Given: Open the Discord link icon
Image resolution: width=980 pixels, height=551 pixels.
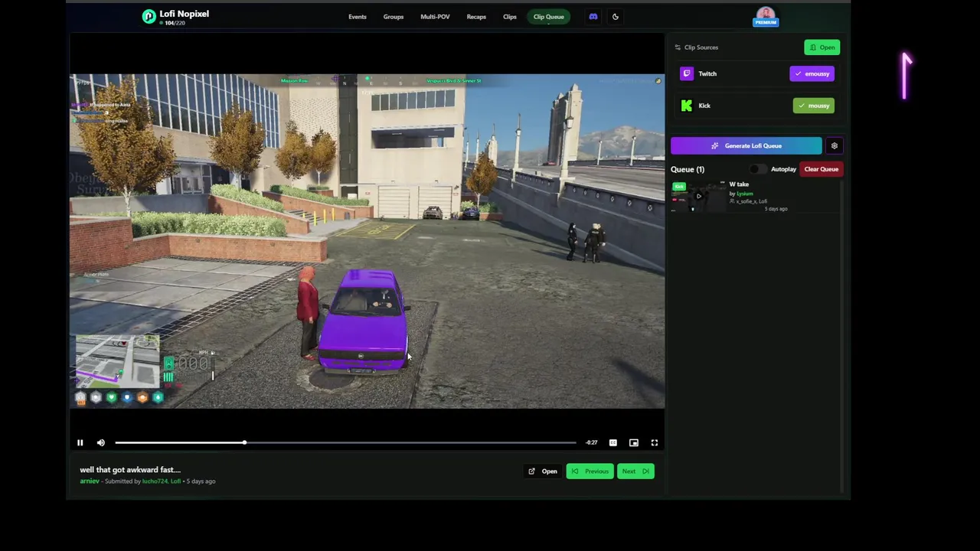Looking at the screenshot, I should [593, 16].
